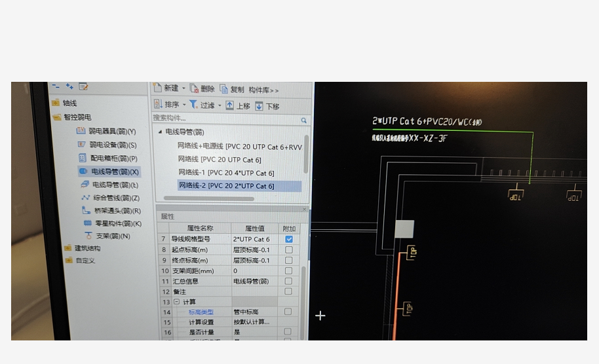Click the 排序 sort icon

point(158,103)
